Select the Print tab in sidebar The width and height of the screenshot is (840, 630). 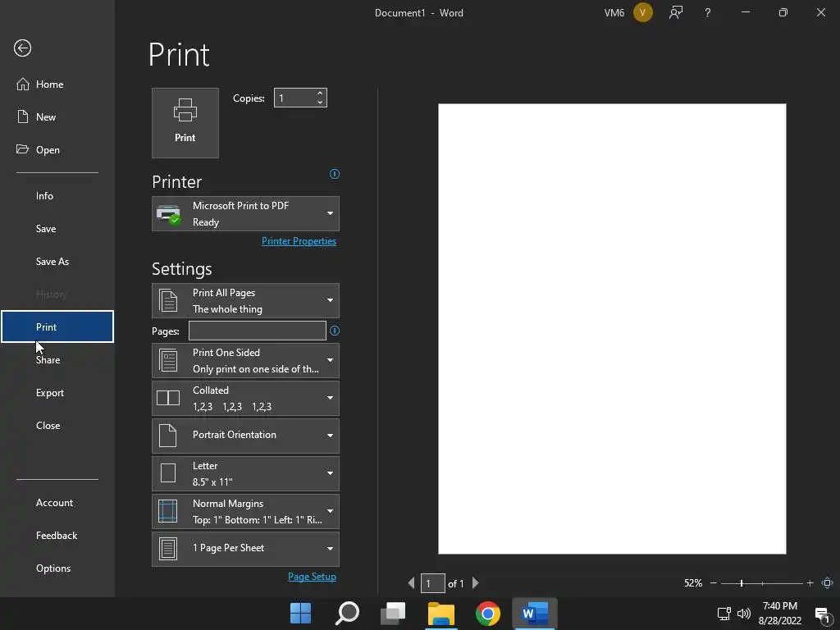pyautogui.click(x=57, y=326)
